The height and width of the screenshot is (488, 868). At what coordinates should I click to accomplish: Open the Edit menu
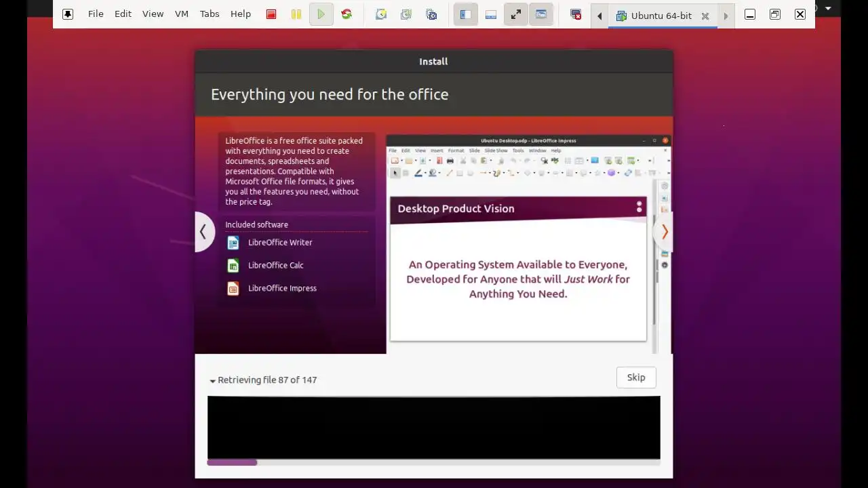click(x=123, y=14)
